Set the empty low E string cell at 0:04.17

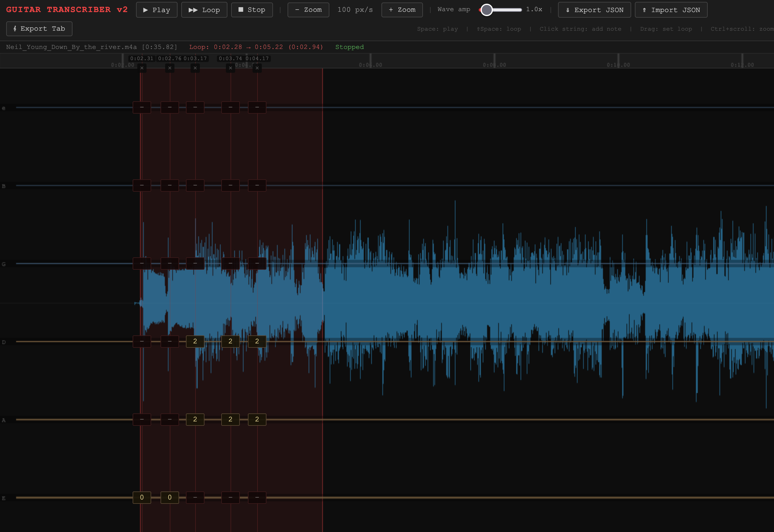click(x=257, y=497)
